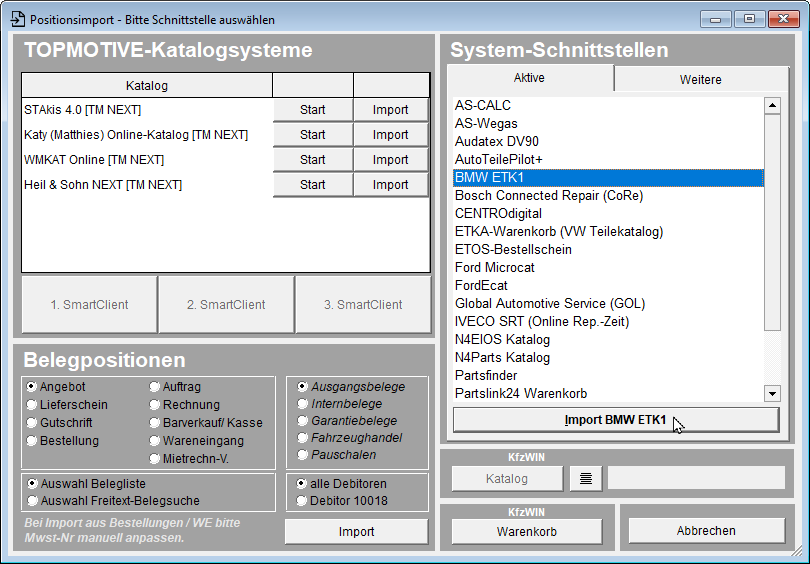Viewport: 810px width, 564px height.
Task: Select ETKA-Warenkorb (VW Teilekatalog)
Action: pos(608,231)
